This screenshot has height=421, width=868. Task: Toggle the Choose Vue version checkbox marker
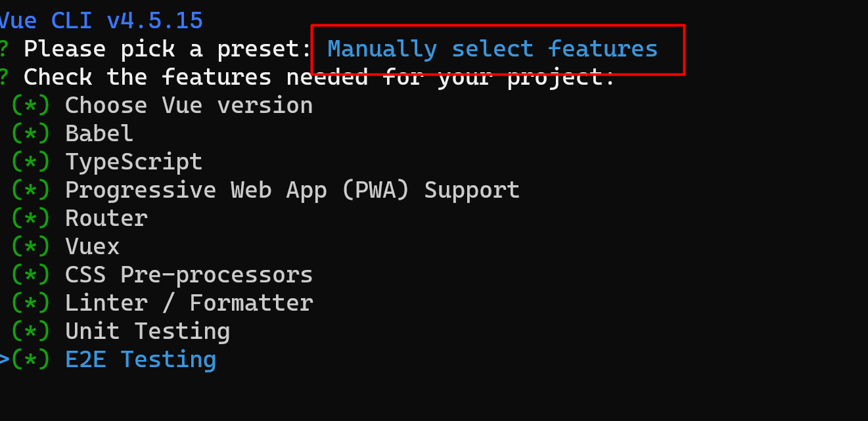pos(31,106)
